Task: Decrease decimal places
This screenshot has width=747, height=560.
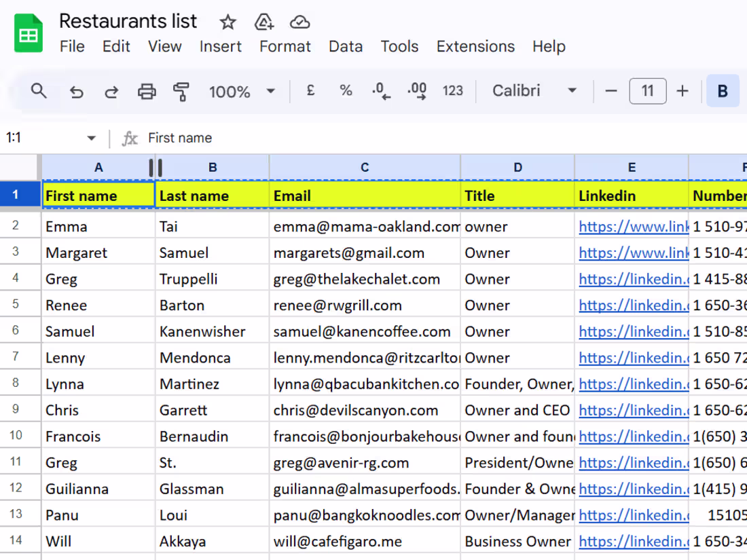Action: coord(381,90)
